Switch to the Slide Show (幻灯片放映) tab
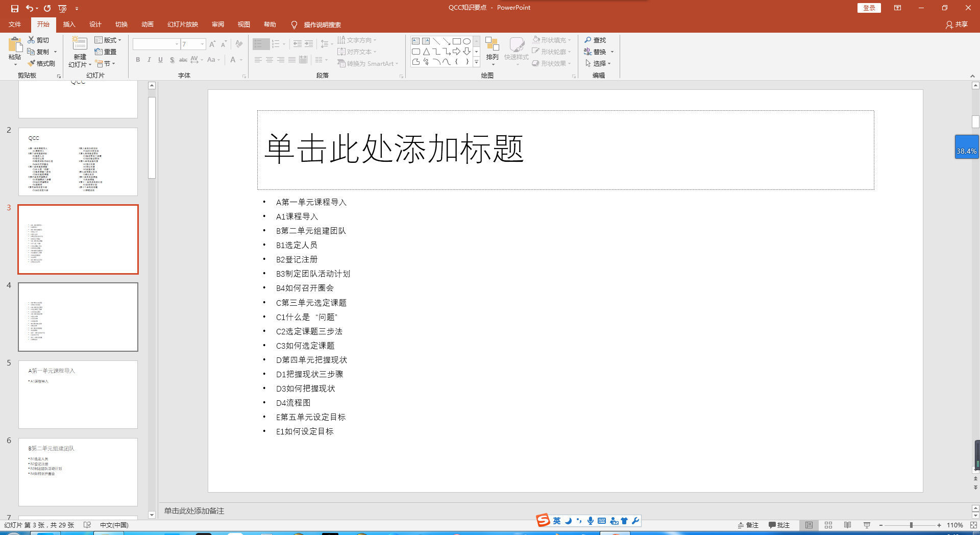Screen dimensions: 980x535 tap(182, 24)
